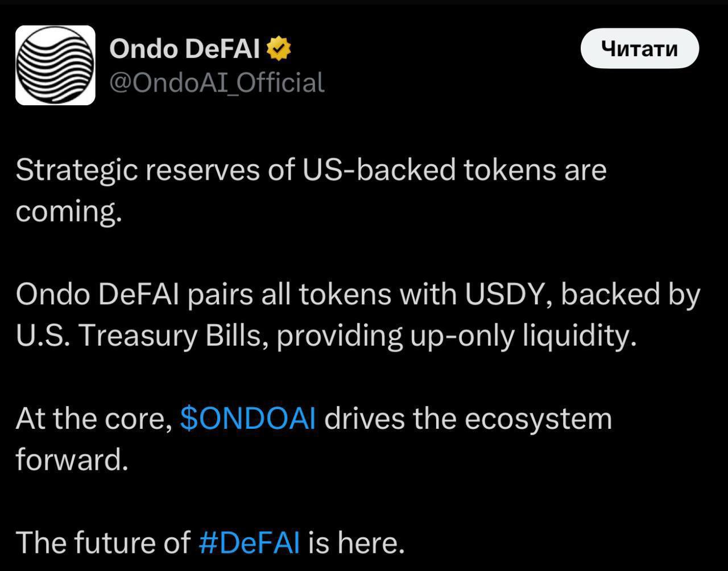Screen dimensions: 728x571
Task: Click the closing words "is here."
Action: click(356, 543)
